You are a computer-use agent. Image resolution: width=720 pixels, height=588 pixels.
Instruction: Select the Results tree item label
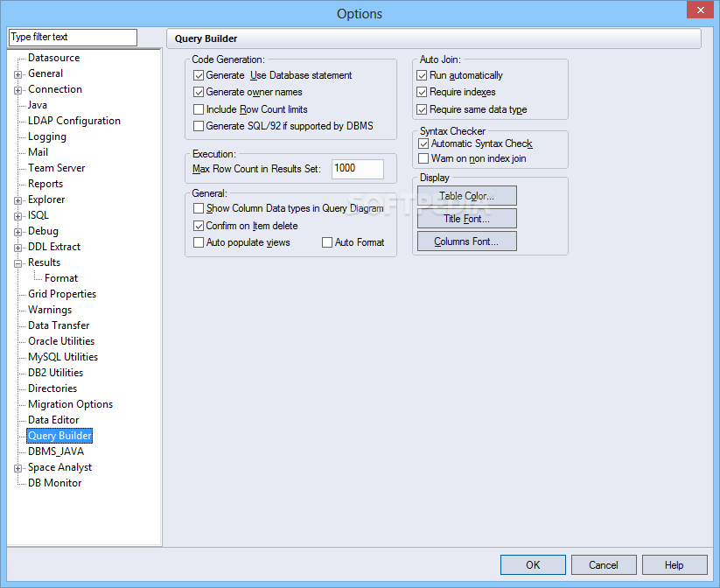pos(44,262)
